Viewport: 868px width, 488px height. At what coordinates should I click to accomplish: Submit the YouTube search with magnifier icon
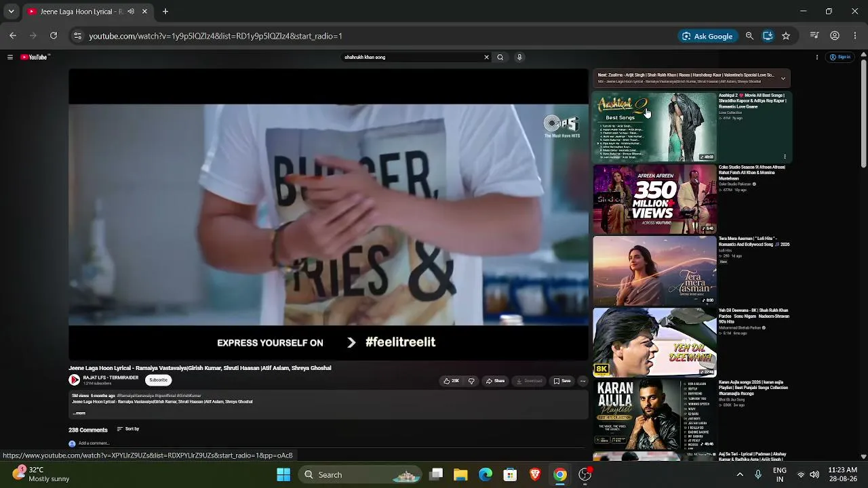(x=500, y=58)
